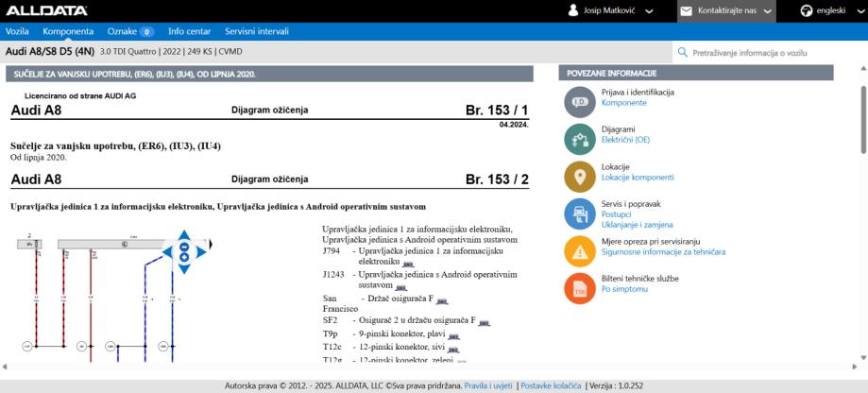This screenshot has width=868, height=393.
Task: Click the horizontal scroll right arrow
Action: pos(857,367)
